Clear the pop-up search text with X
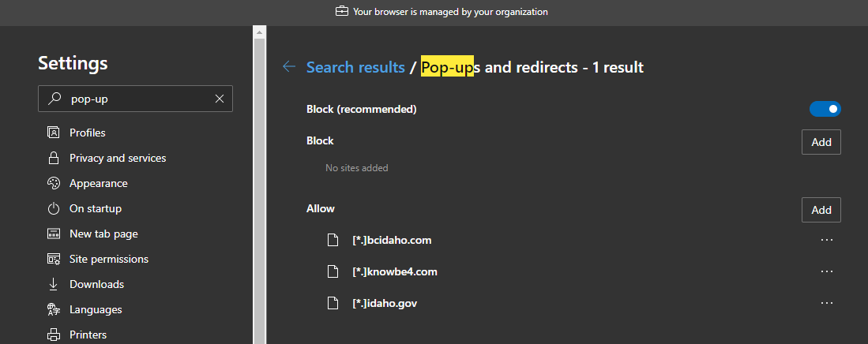Screen dimensions: 868x344 click(220, 99)
